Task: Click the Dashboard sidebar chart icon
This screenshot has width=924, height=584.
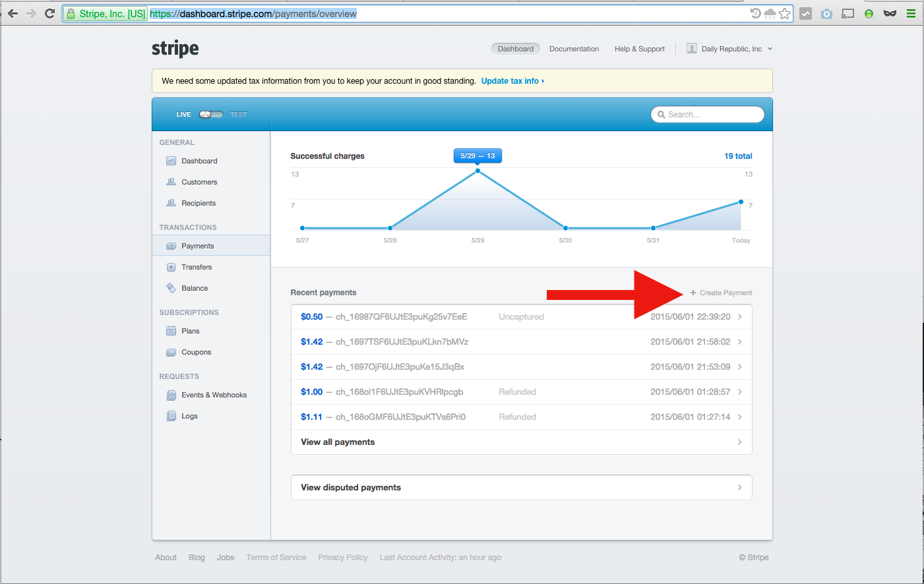Action: [171, 161]
